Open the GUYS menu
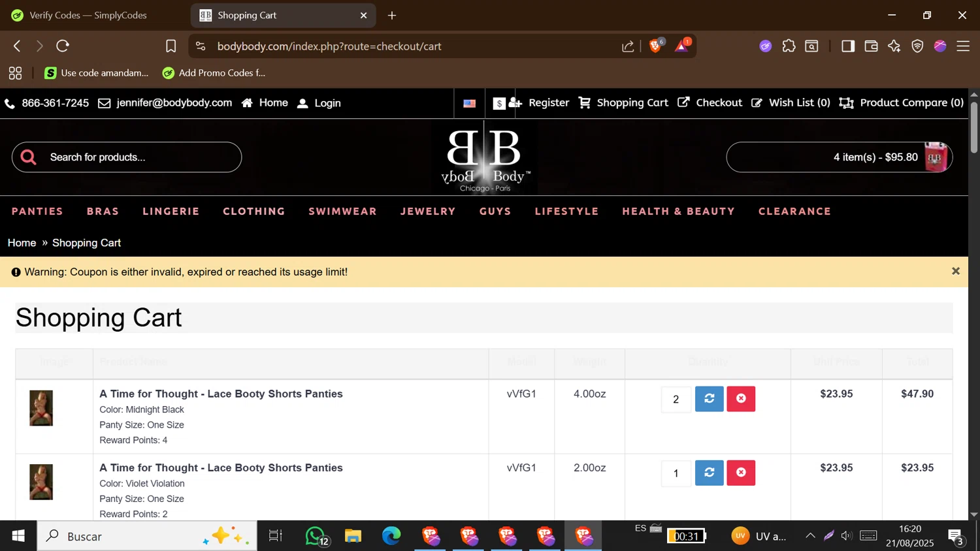980x551 pixels. tap(495, 212)
